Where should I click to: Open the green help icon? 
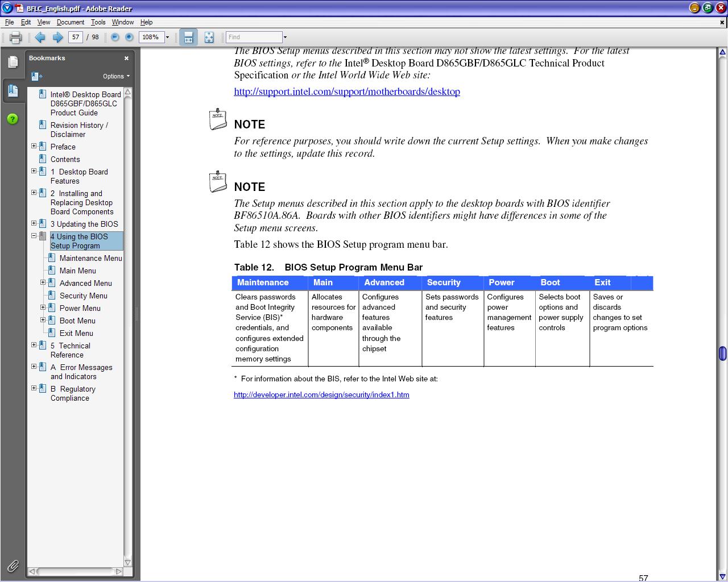click(13, 119)
